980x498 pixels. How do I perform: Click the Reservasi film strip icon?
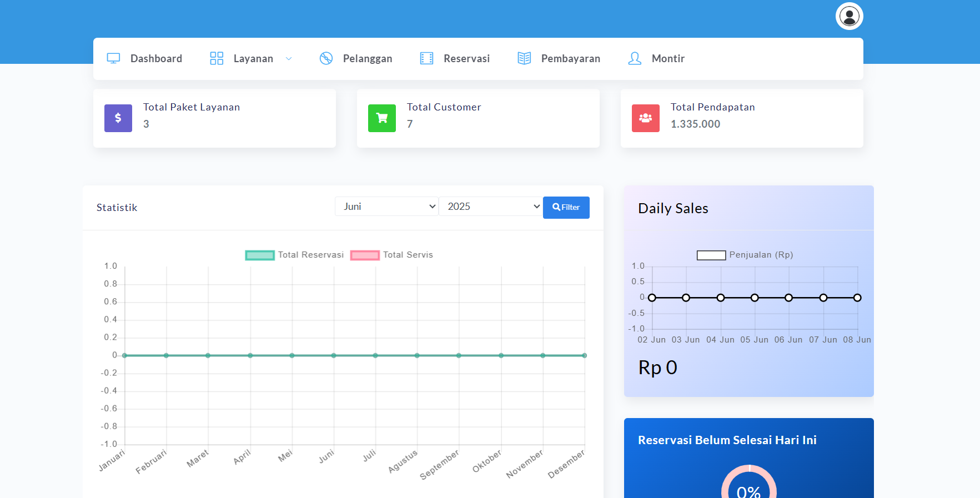426,58
